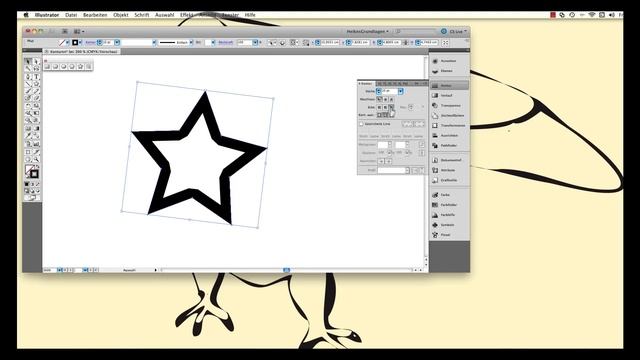Click the Kontur link in control bar
640x360 pixels.
tap(90, 42)
